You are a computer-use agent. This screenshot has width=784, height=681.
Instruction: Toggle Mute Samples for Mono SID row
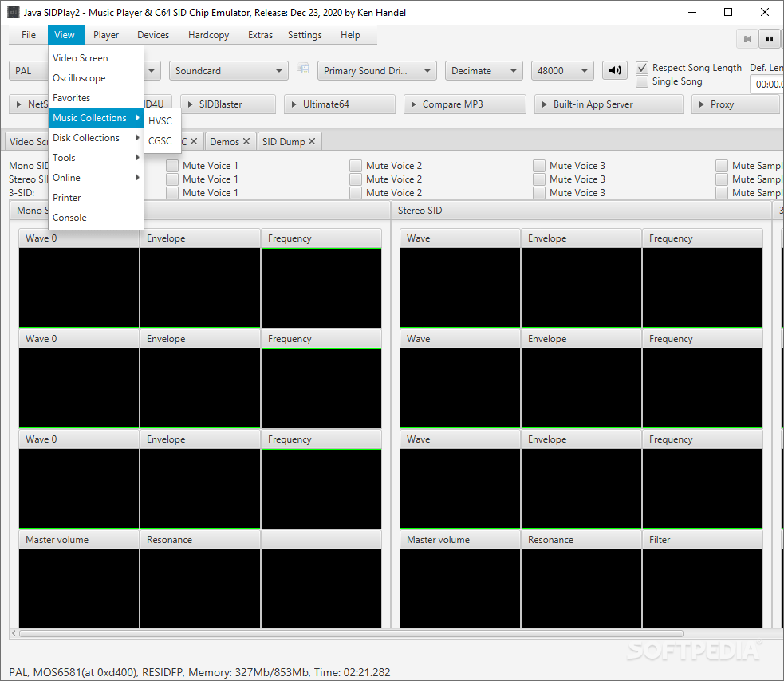pos(722,166)
